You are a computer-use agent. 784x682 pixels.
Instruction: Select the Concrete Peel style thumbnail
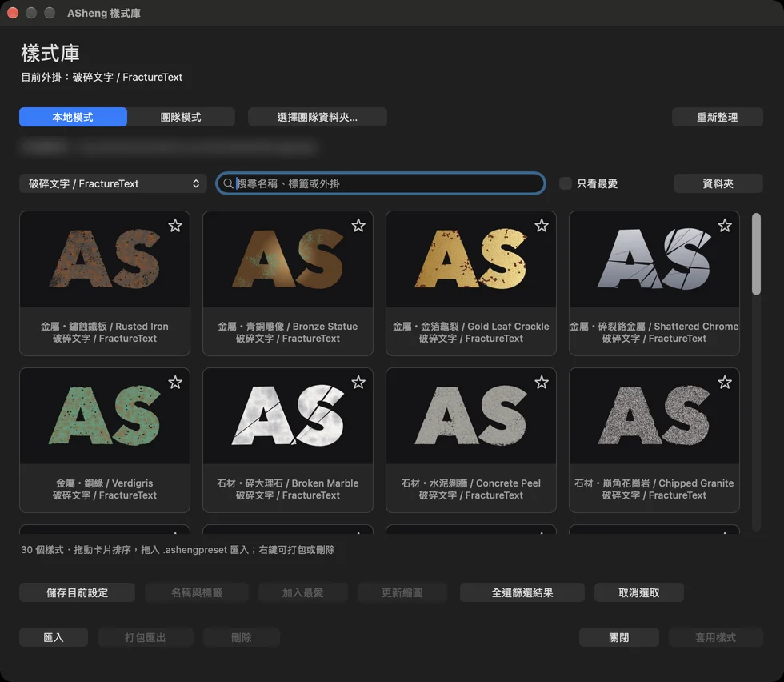pos(471,416)
